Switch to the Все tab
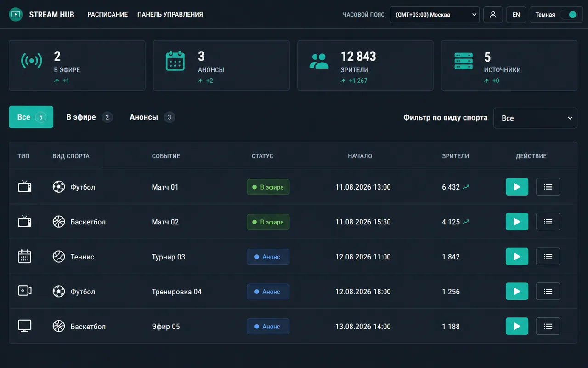Screen dimensions: 588x368 click(31, 117)
